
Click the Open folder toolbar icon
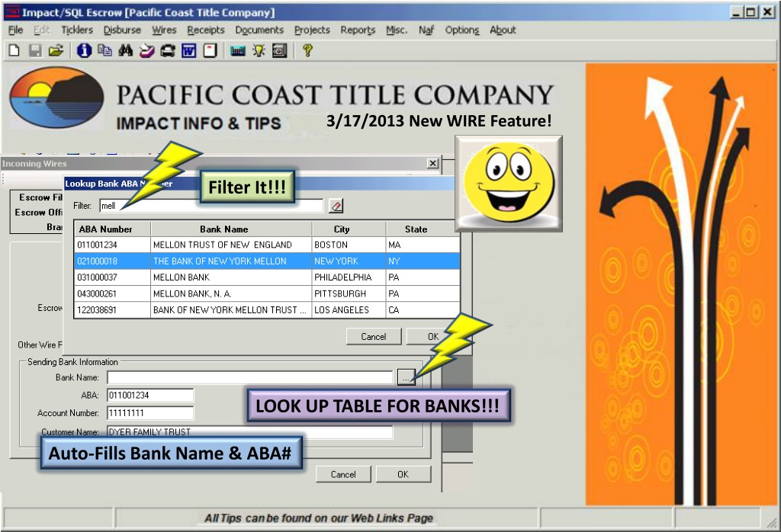click(56, 50)
